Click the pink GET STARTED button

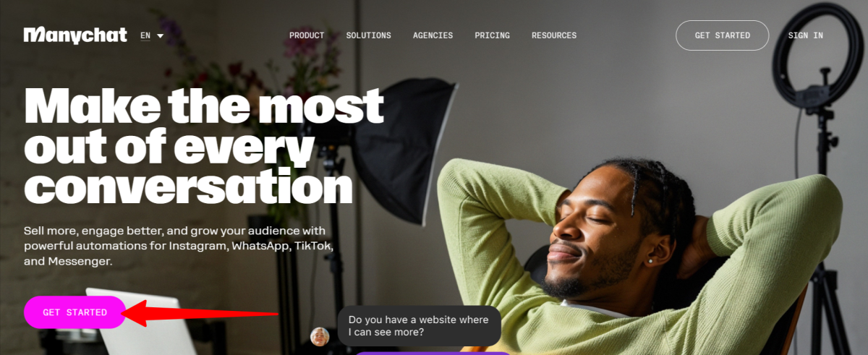(x=75, y=312)
